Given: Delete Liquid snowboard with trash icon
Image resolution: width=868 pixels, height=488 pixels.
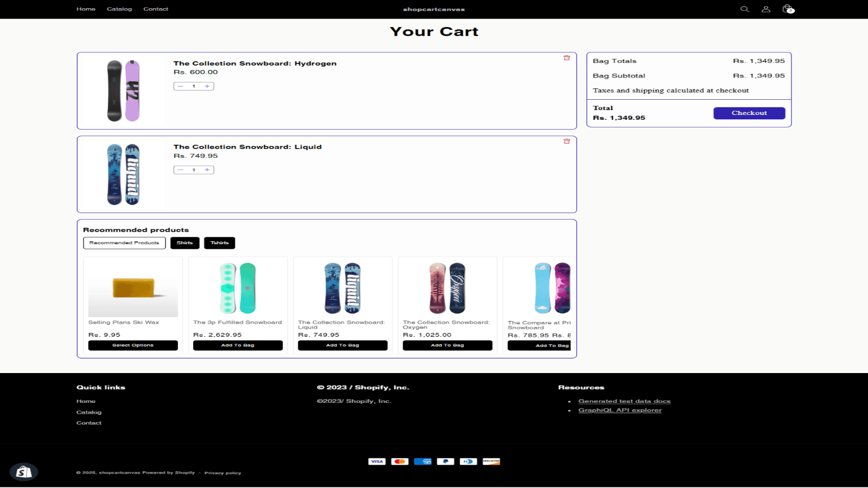Looking at the screenshot, I should 566,142.
